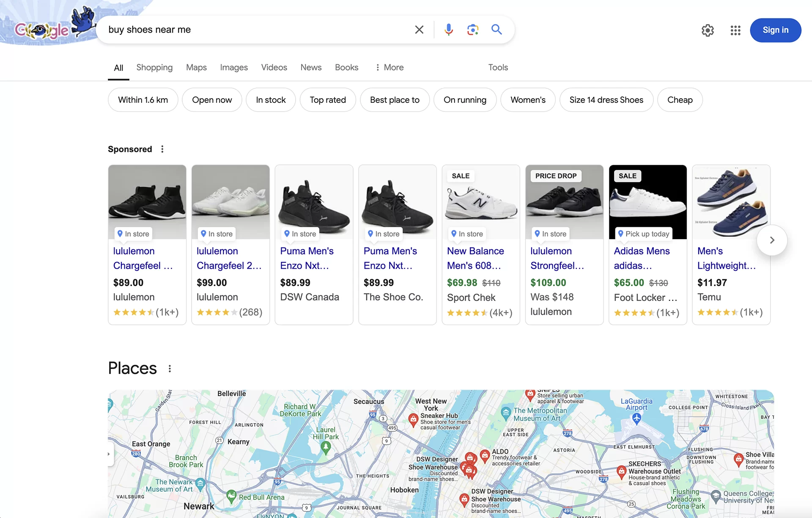Toggle the 'In stock' filter chip
812x518 pixels.
click(x=271, y=100)
